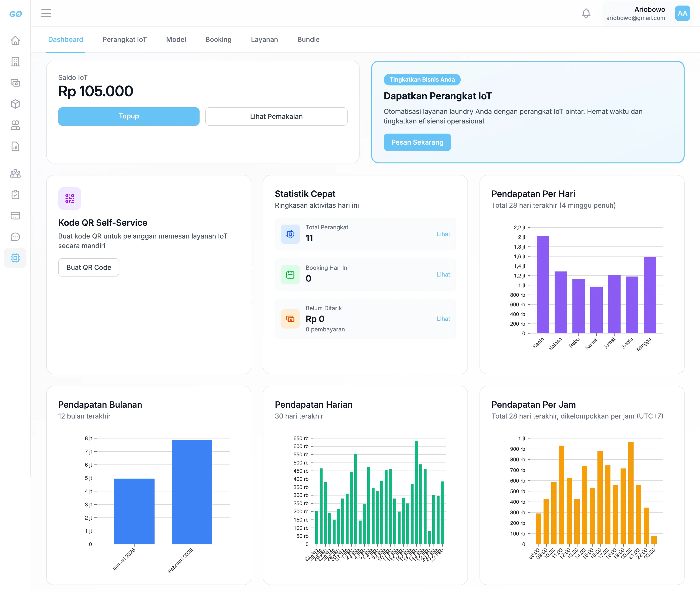Open the Bundle tab
Viewport: 700px width, 593px height.
[308, 40]
